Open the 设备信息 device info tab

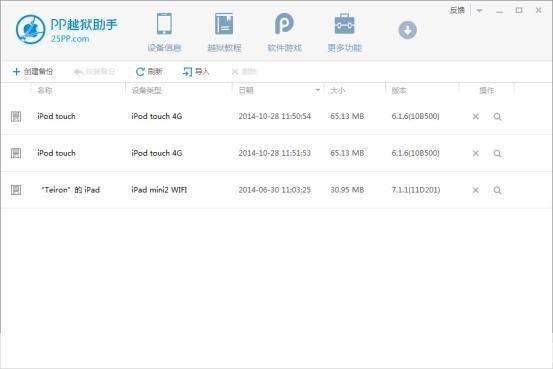coord(164,32)
